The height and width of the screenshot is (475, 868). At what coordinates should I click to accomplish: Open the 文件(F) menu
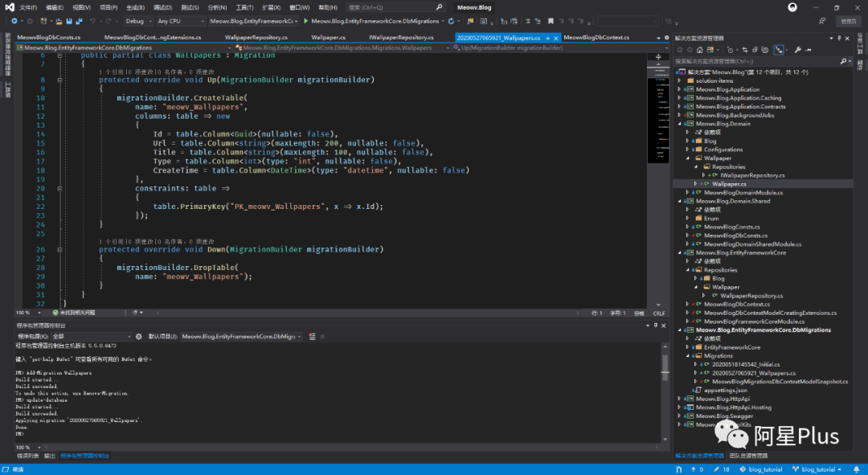[x=28, y=7]
